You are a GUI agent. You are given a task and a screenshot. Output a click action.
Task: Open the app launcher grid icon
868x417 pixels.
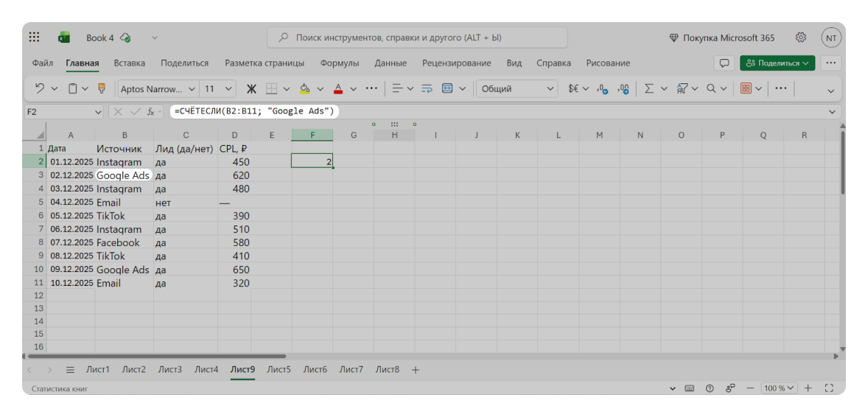click(x=34, y=38)
